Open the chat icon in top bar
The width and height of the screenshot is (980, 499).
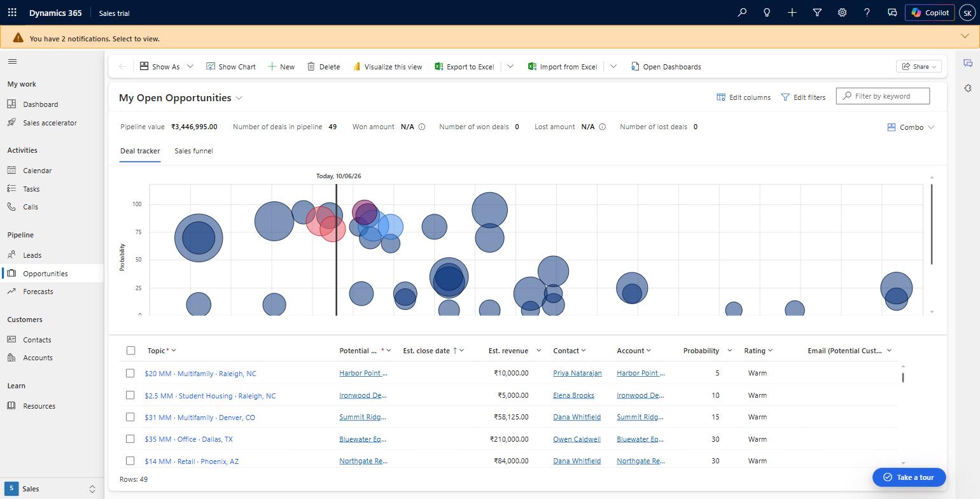pos(892,13)
